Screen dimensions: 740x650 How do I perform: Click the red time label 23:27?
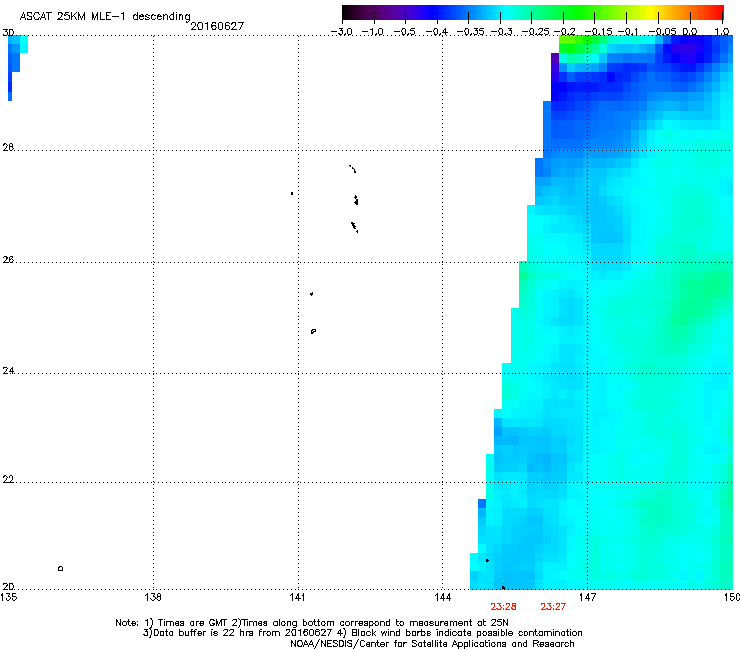pos(553,607)
